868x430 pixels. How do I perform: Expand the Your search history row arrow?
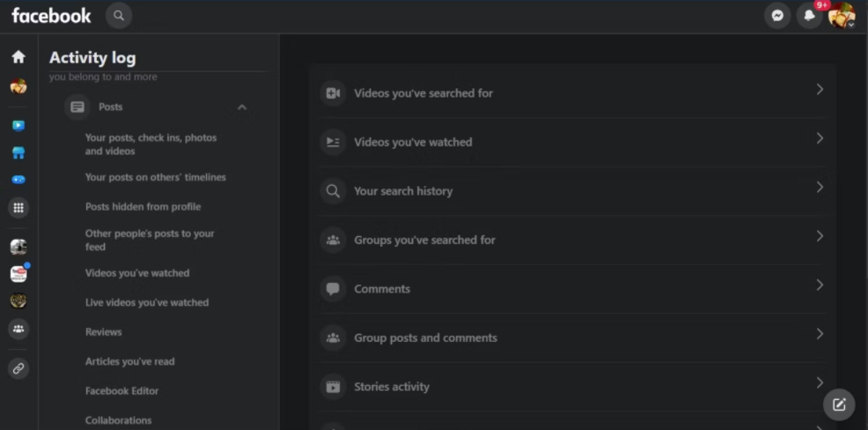[820, 187]
